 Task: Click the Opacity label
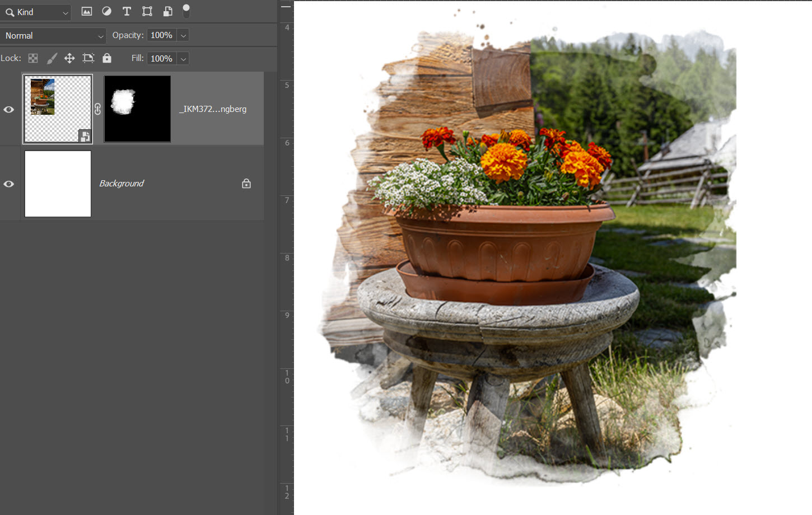128,35
